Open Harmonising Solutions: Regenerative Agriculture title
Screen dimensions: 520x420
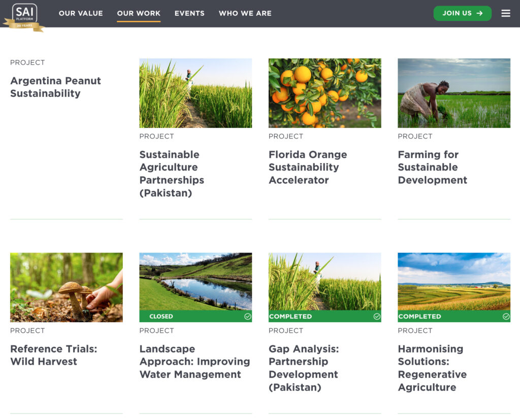(x=432, y=368)
